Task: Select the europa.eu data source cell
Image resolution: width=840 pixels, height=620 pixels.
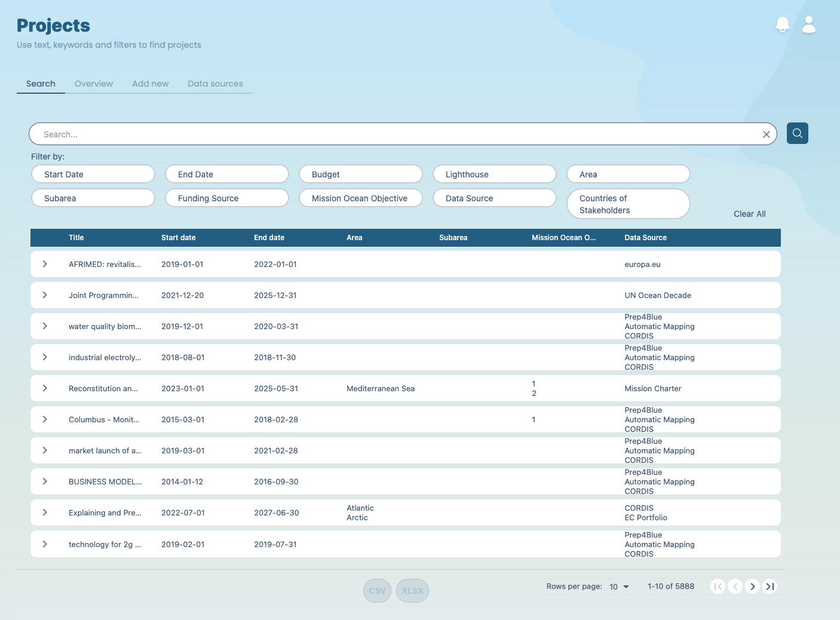Action: [x=642, y=264]
